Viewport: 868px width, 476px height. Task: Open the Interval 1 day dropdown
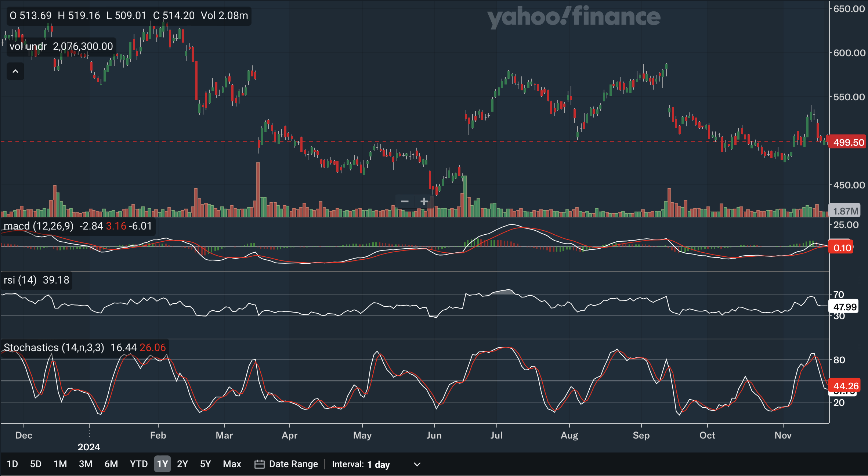[378, 464]
